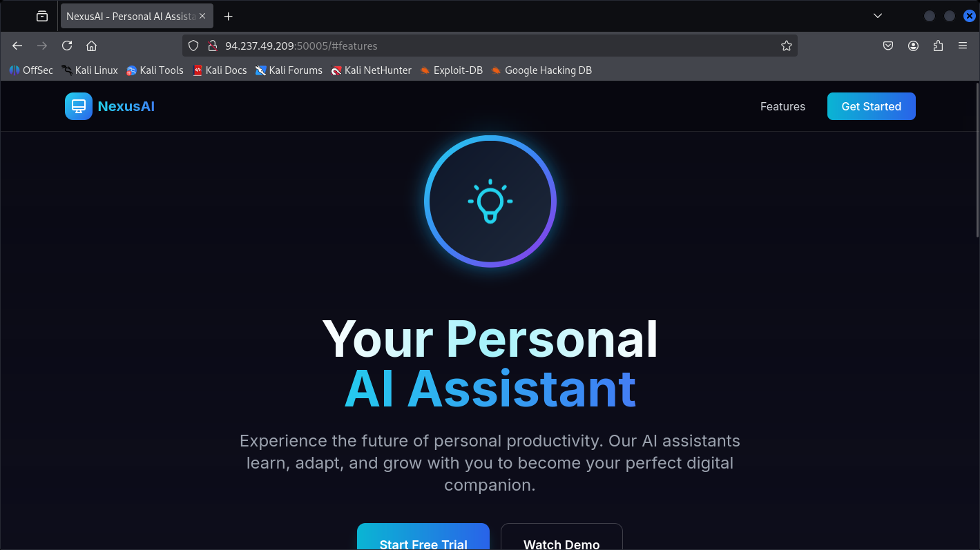Bookmark this page with star icon
The height and width of the screenshot is (550, 980).
[786, 46]
